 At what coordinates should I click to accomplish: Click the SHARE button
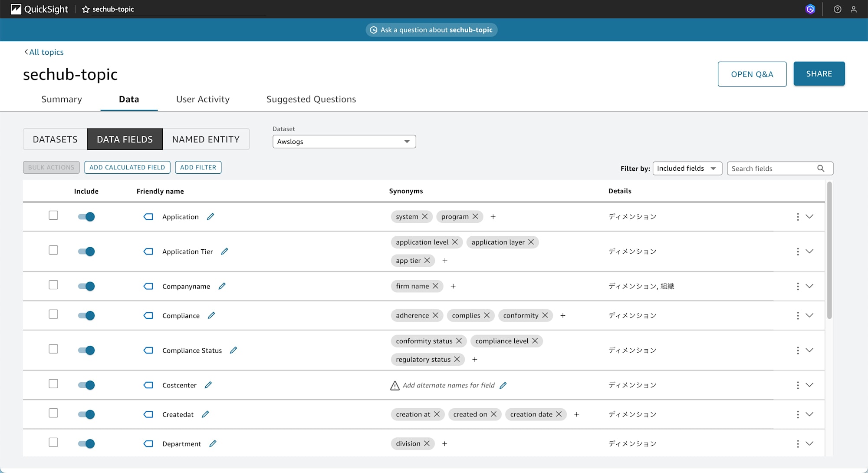coord(819,74)
